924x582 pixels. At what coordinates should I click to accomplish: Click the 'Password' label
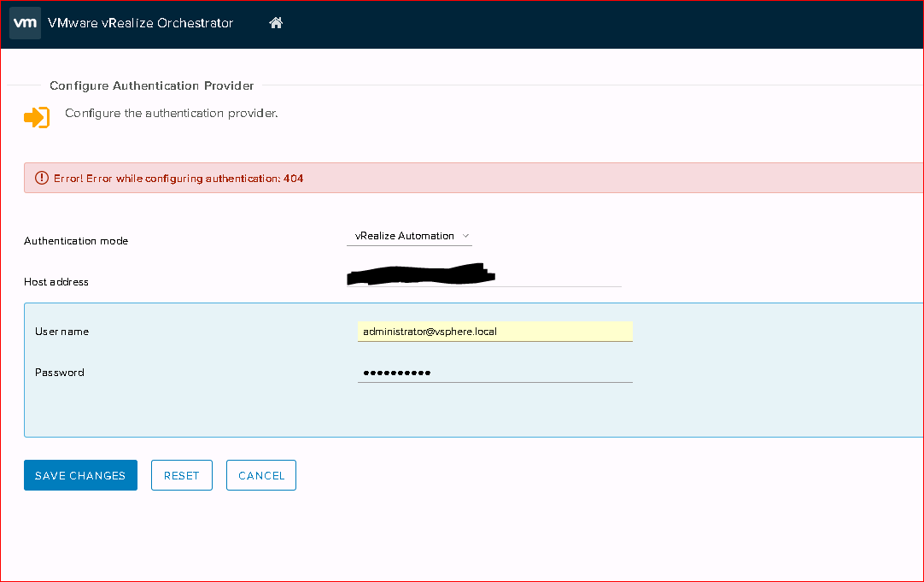point(60,372)
